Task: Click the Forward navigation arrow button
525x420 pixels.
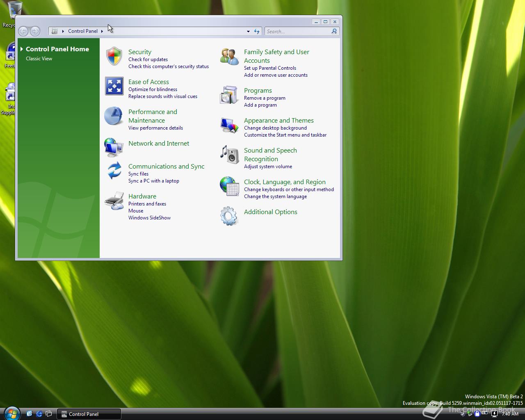Action: pos(35,31)
